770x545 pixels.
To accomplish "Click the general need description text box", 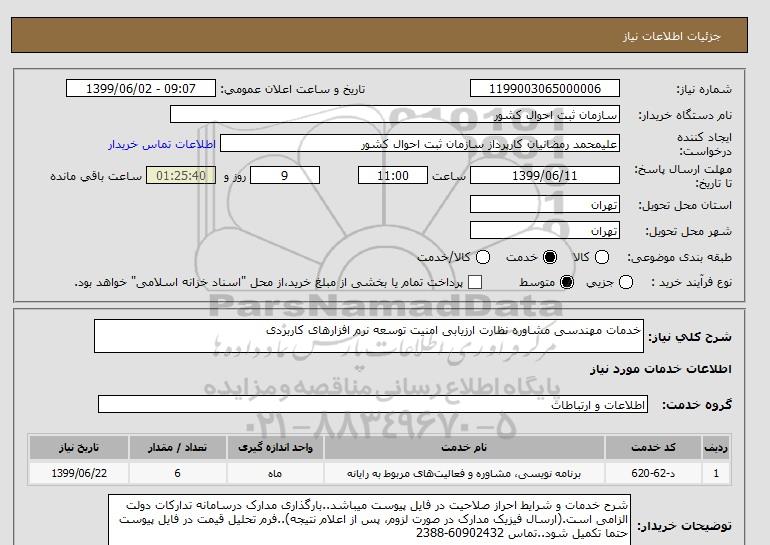I will (x=369, y=336).
